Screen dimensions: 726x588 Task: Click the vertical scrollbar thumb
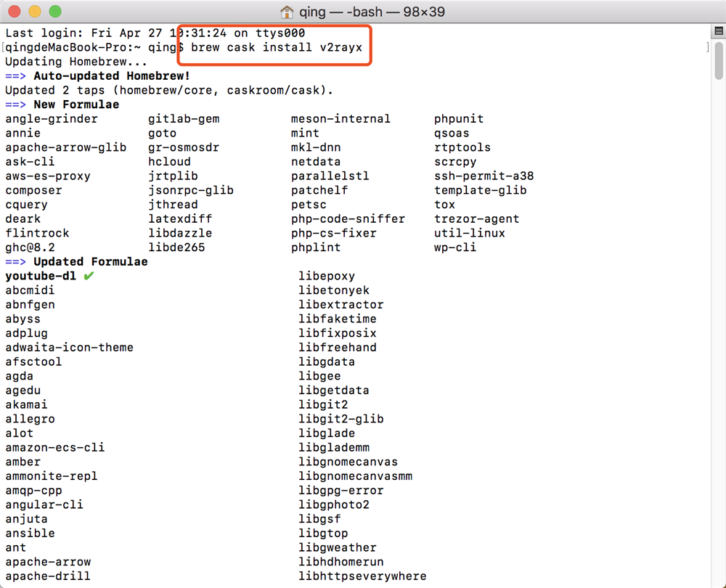coord(719,61)
